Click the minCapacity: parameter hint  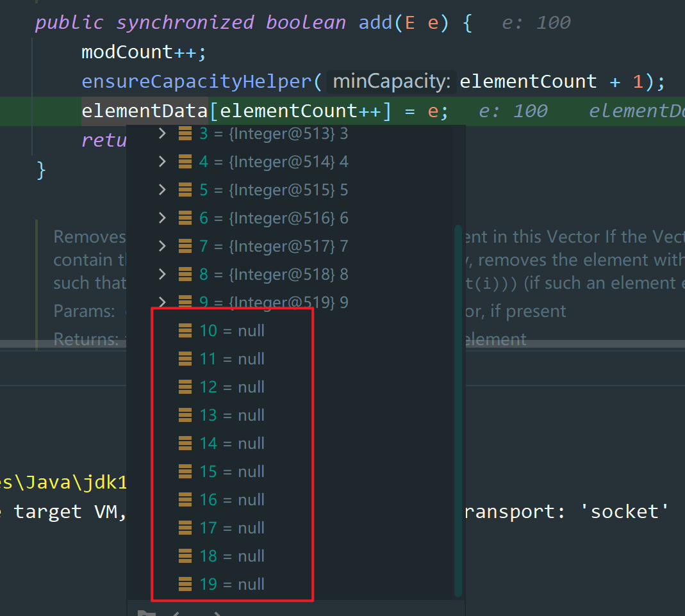point(392,81)
